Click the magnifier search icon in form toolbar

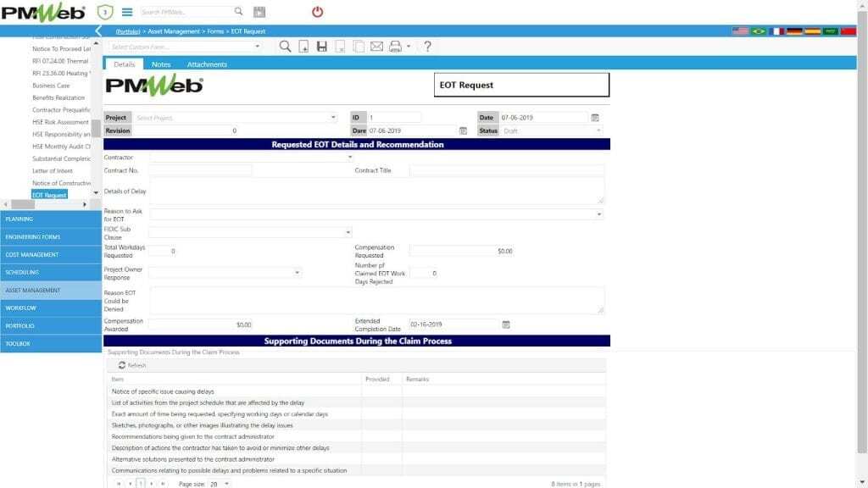[285, 47]
